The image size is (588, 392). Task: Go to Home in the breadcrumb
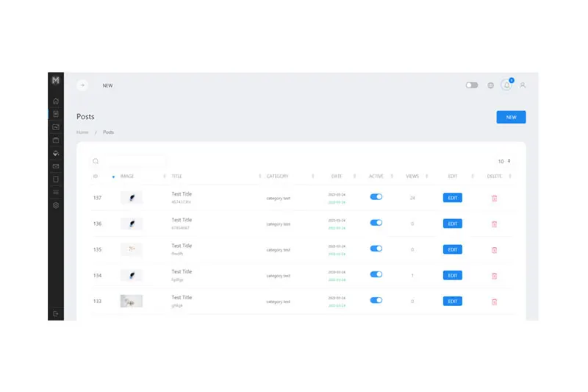(x=82, y=132)
